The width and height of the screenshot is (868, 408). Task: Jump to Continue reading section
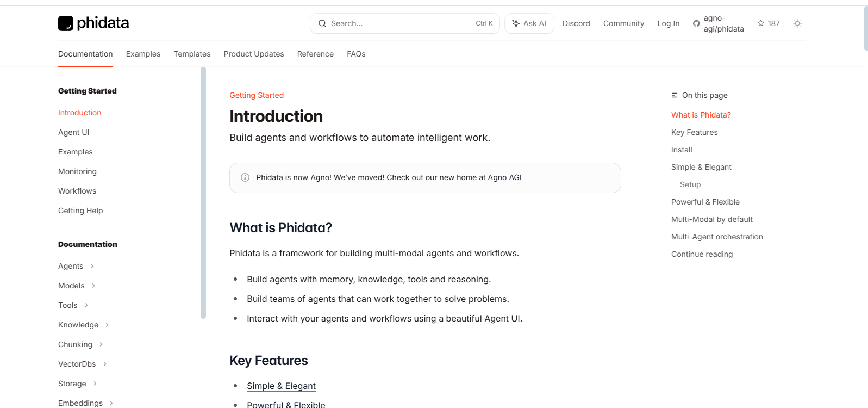(702, 254)
